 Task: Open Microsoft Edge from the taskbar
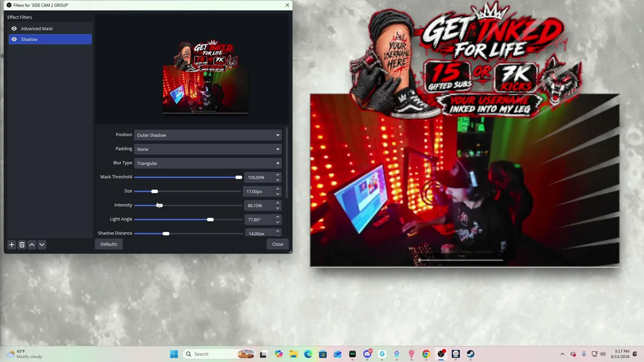pos(308,354)
